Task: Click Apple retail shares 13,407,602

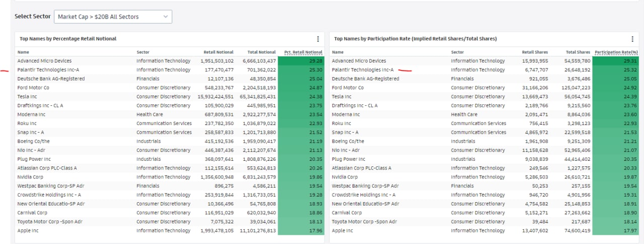Action: [535, 230]
